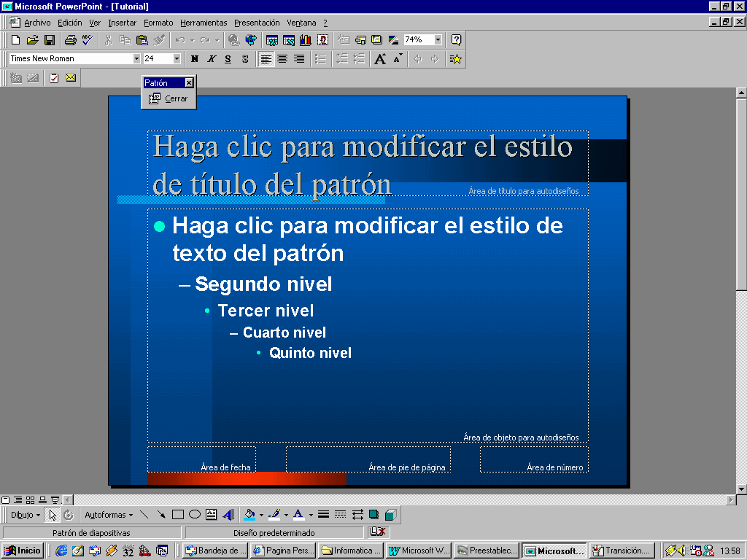Image resolution: width=747 pixels, height=560 pixels.
Task: Click the Office Assistant help icon
Action: point(456,40)
